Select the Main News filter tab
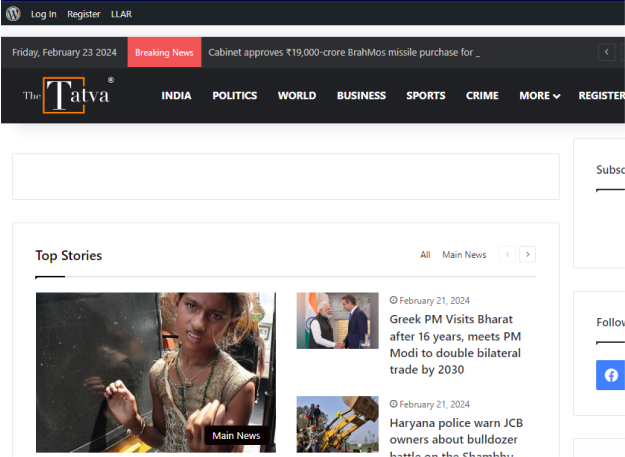This screenshot has height=457, width=625. click(x=464, y=255)
